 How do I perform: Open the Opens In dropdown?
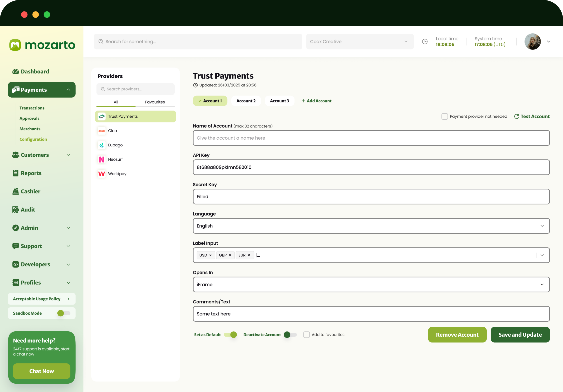click(x=371, y=284)
